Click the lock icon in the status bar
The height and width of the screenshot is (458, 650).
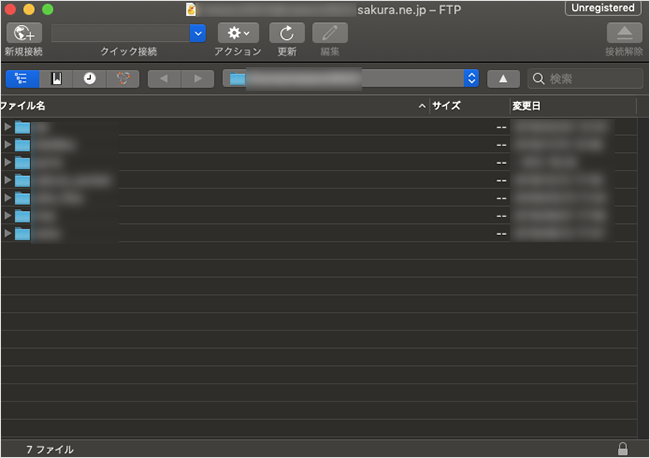[x=623, y=449]
